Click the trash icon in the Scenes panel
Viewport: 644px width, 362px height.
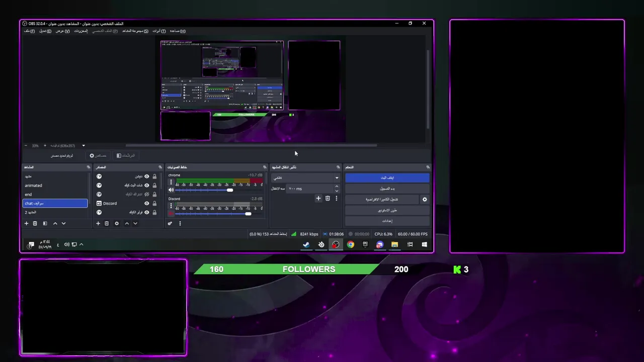tap(35, 223)
